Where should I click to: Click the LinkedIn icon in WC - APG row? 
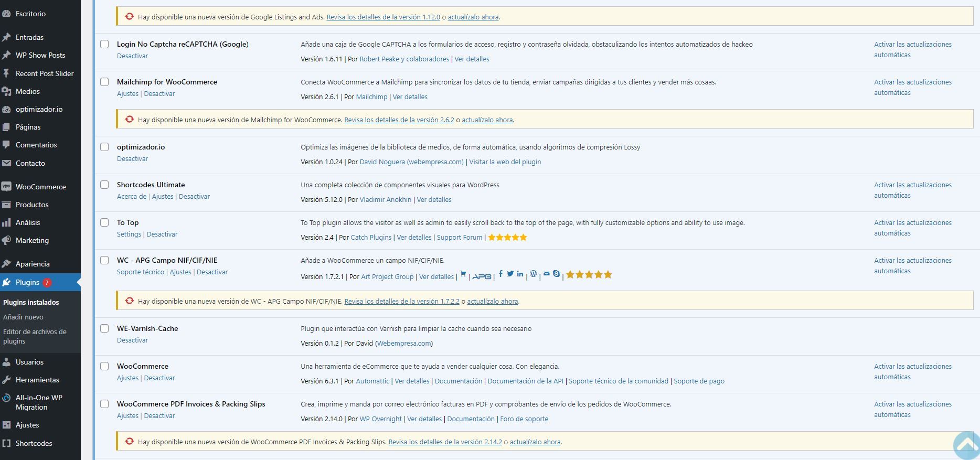point(520,274)
